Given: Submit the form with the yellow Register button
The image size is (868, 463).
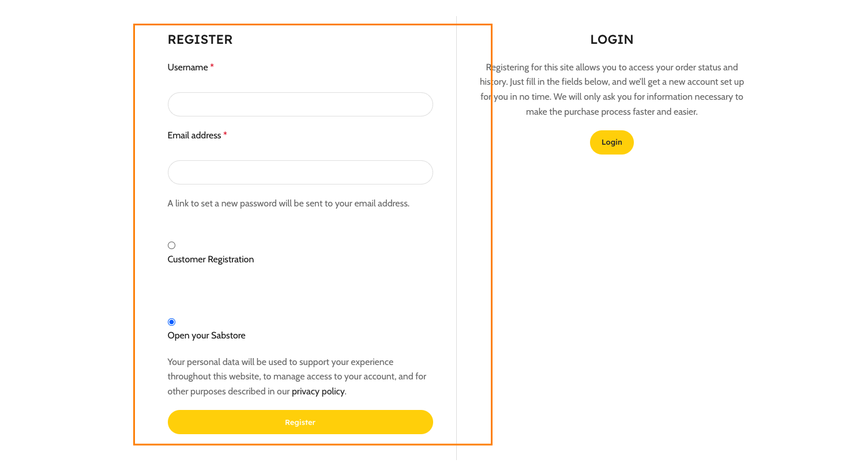Looking at the screenshot, I should [300, 422].
